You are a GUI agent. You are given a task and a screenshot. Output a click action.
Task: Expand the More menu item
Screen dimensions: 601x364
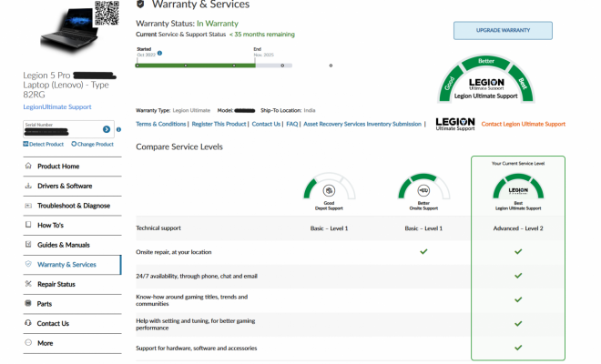click(x=72, y=343)
